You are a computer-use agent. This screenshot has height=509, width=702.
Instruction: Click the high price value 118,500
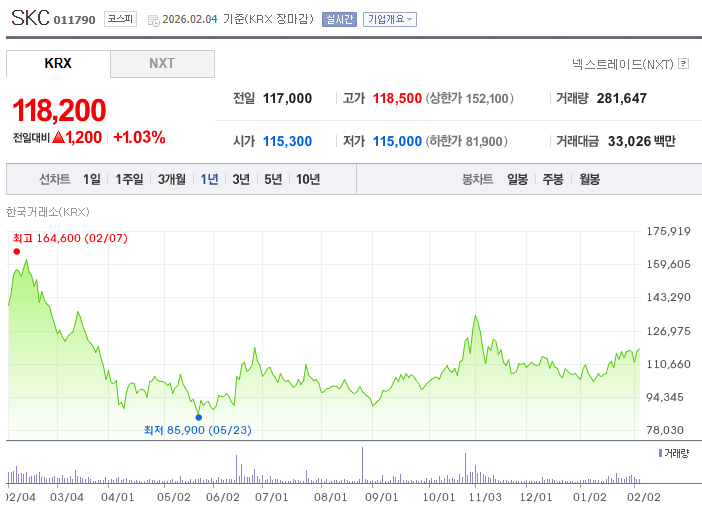click(397, 98)
